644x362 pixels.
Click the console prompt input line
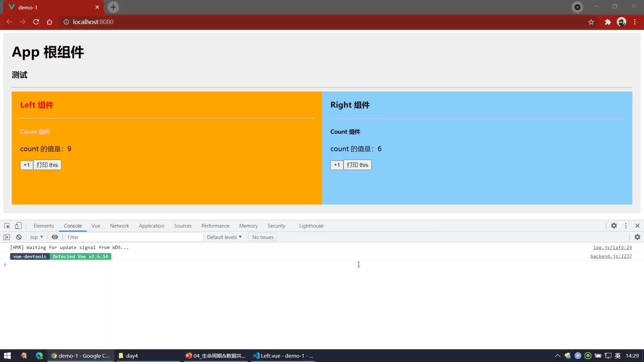(322, 265)
